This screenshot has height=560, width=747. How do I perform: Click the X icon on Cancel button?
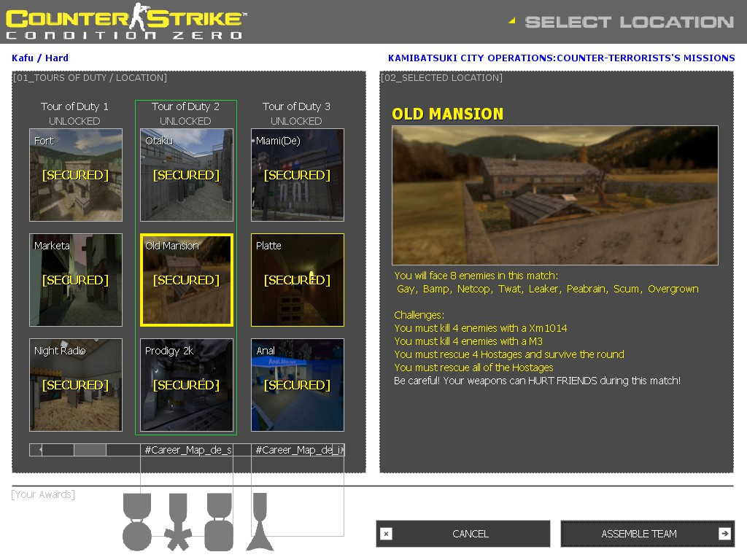[387, 534]
